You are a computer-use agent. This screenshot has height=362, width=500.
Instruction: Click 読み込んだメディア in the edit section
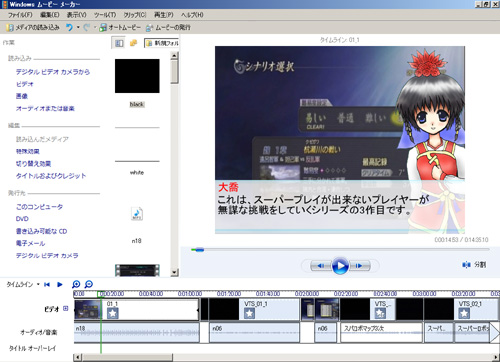42,139
